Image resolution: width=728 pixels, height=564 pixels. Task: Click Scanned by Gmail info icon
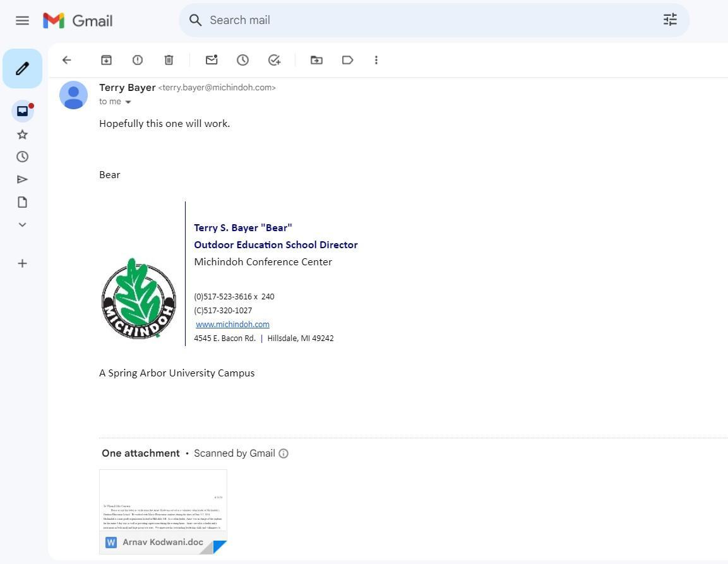point(283,453)
